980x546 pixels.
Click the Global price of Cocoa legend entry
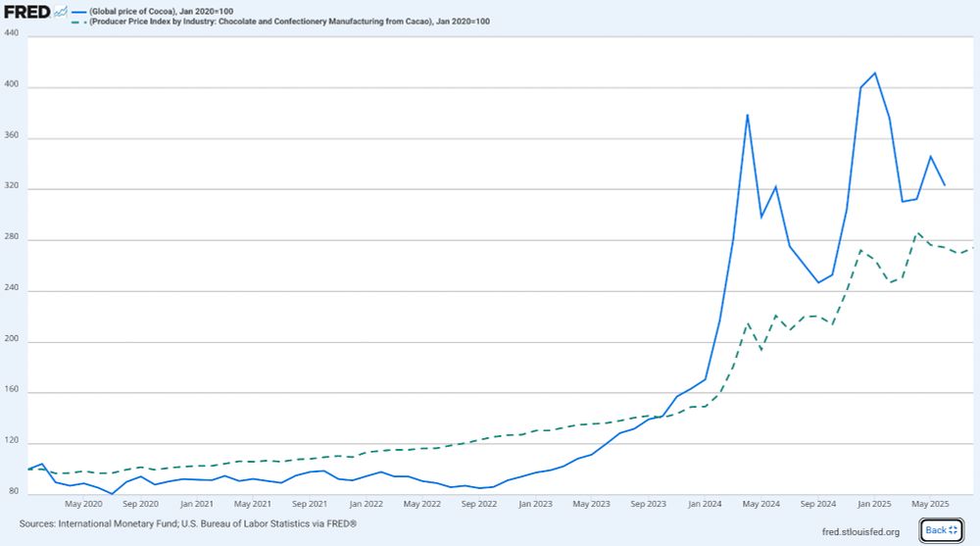[153, 11]
